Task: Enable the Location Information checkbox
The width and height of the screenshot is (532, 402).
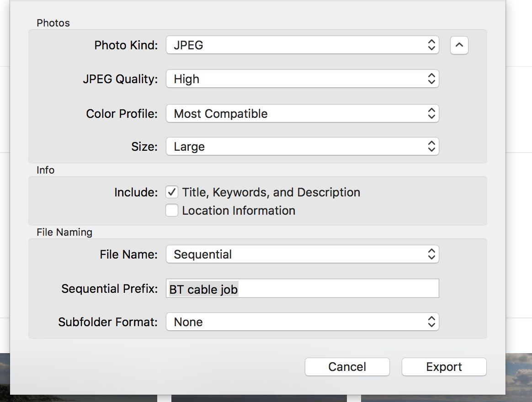Action: (x=172, y=211)
